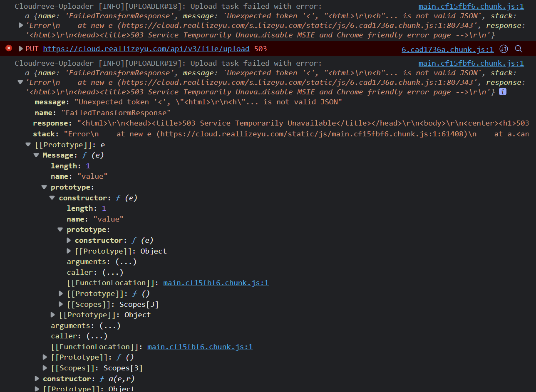Viewport: 536px width, 392px height.
Task: Click the UPLOADER#18 "Upload task failed" log text
Action: click(x=169, y=6)
